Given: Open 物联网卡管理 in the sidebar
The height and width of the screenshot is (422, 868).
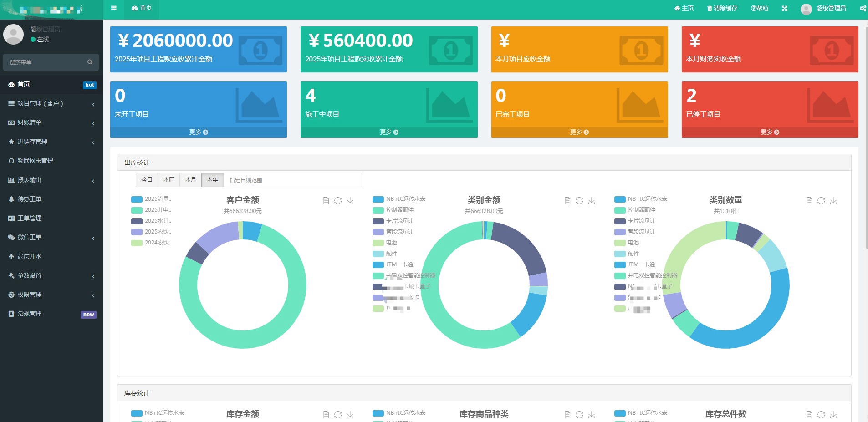Looking at the screenshot, I should pos(51,161).
